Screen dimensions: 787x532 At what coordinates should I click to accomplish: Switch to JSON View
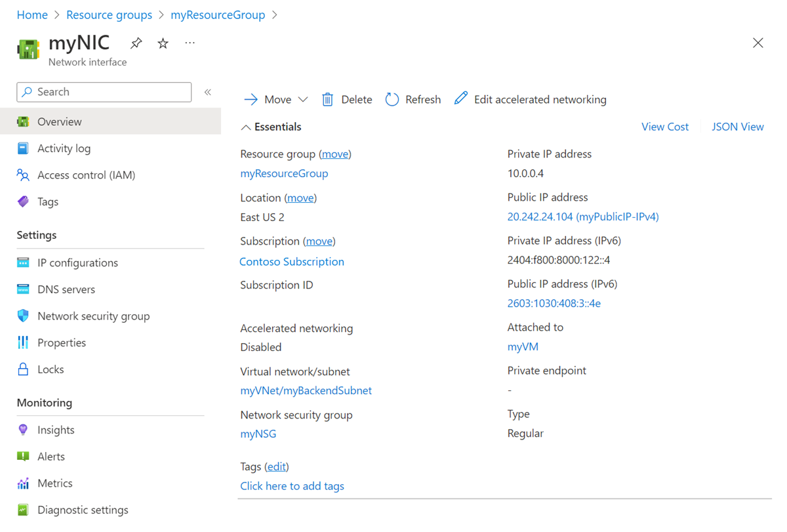pos(738,127)
